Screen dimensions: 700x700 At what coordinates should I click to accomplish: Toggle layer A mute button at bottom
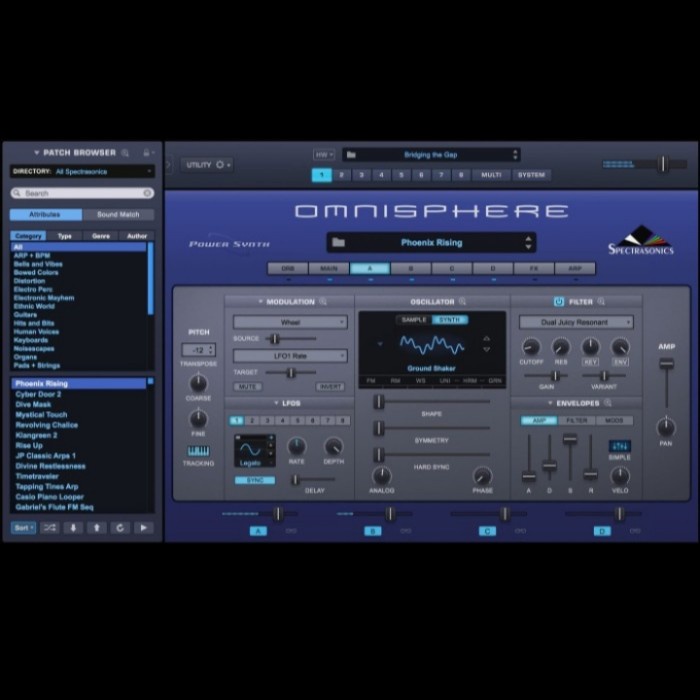tap(258, 531)
